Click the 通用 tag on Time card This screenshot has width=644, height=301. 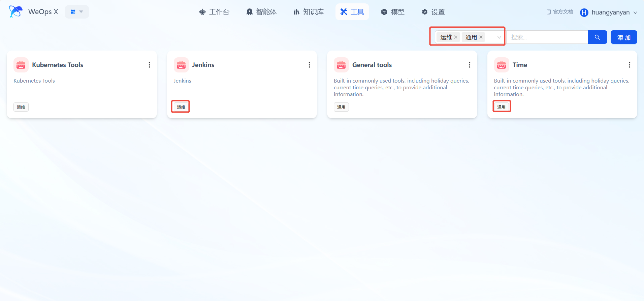[x=502, y=107]
